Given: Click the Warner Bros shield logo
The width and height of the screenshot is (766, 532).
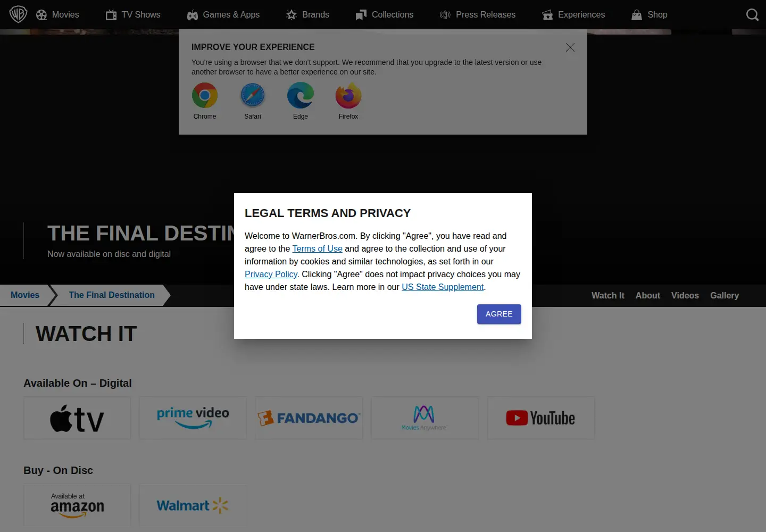Looking at the screenshot, I should 18,14.
